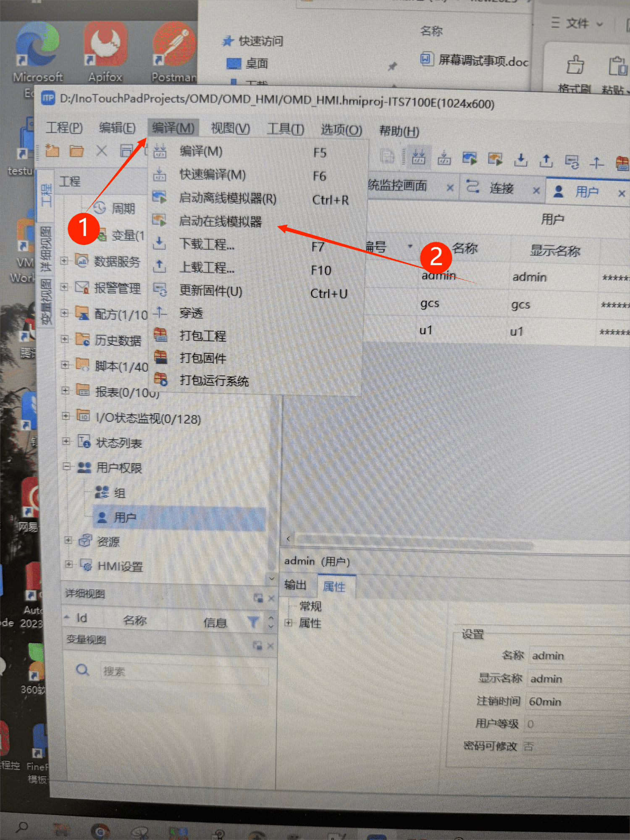Expand the 报表 tree node
630x840 pixels.
point(66,391)
